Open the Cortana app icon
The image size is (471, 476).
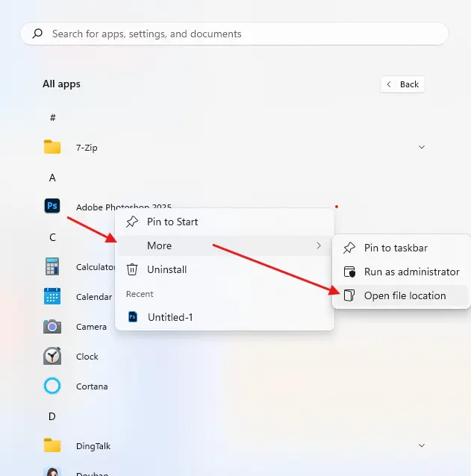(52, 386)
